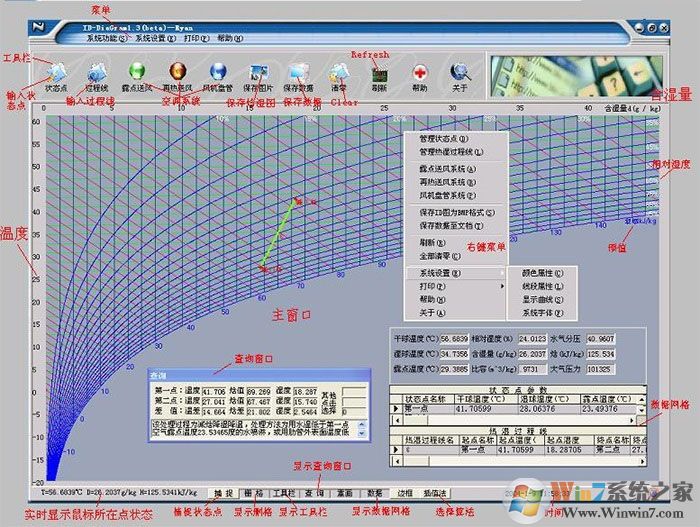Click the 清零 (Clear) toolbar icon
Screen dimensions: 700x527
[x=339, y=73]
